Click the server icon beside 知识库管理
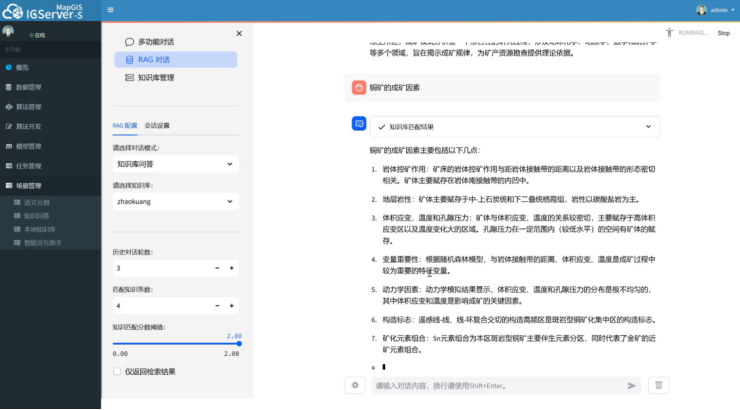Viewport: 740px width, 410px height. (x=129, y=77)
